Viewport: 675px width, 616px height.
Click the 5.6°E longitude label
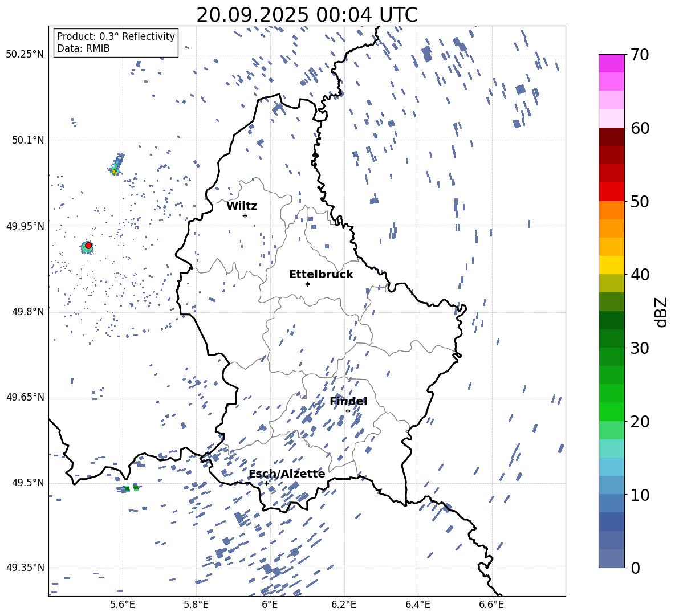pos(123,605)
